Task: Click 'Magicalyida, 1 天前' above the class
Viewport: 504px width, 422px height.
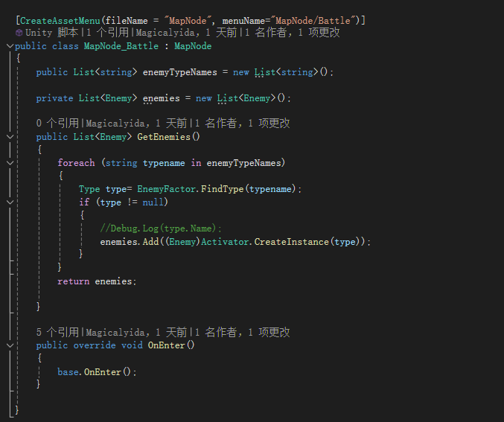Action: [186, 33]
